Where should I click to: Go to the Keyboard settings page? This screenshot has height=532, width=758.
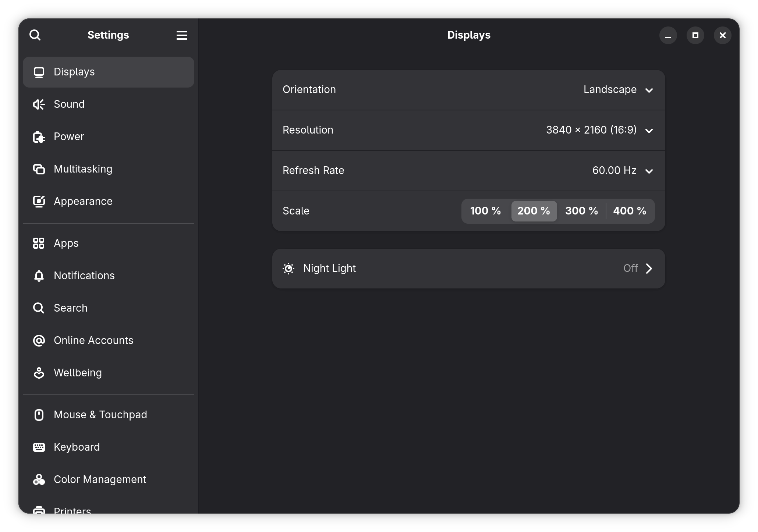(x=77, y=447)
